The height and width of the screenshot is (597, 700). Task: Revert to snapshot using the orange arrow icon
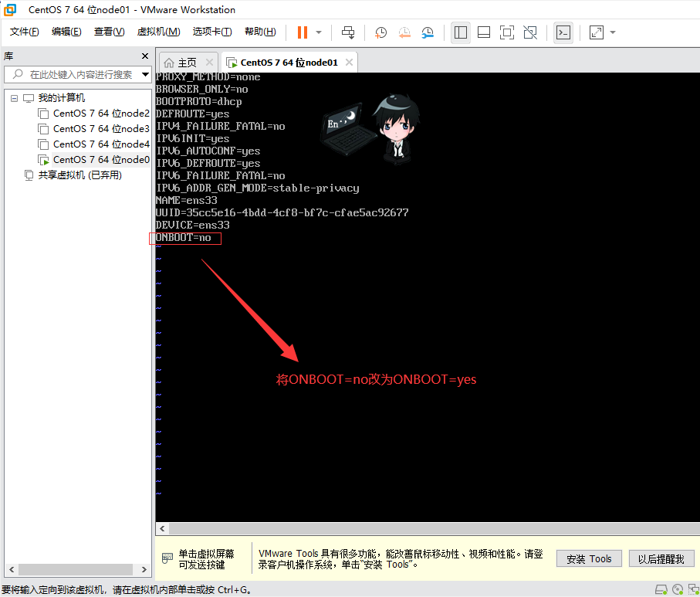tap(404, 32)
